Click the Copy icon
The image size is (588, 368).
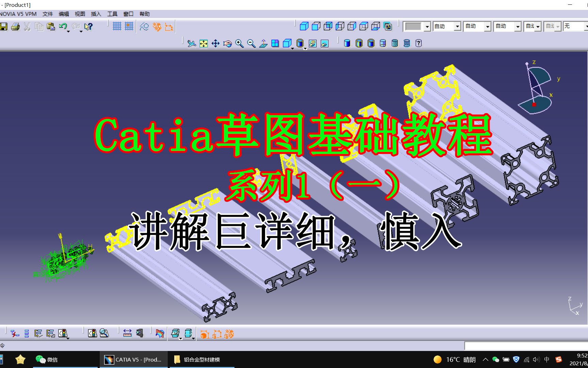[38, 26]
